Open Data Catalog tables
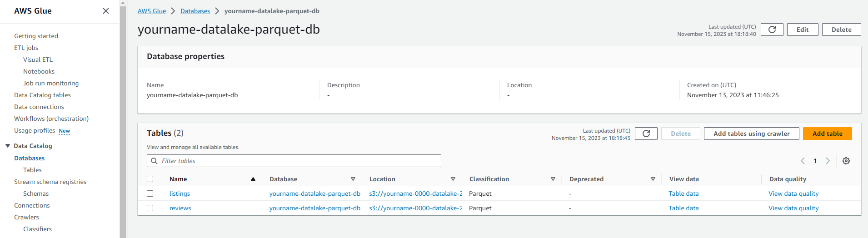Viewport: 868px width, 238px height. 42,95
